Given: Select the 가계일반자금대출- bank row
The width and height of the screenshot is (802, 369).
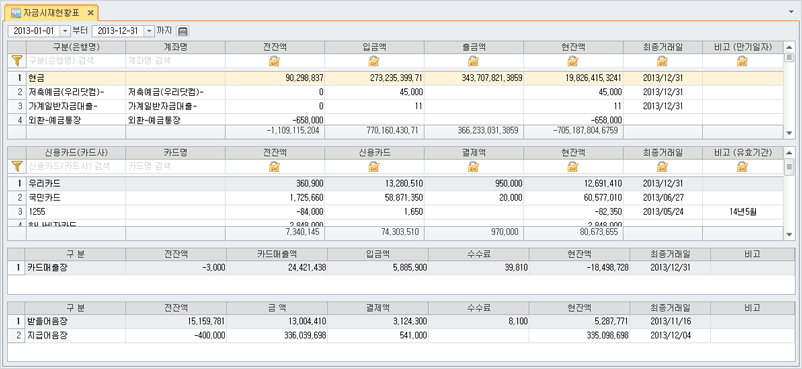Looking at the screenshot, I should [395, 106].
